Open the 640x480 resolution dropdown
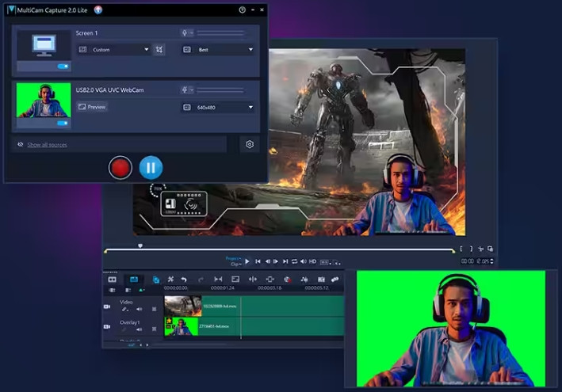The width and height of the screenshot is (562, 392). [217, 107]
